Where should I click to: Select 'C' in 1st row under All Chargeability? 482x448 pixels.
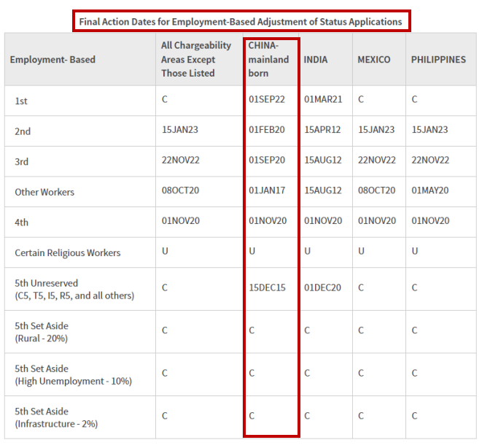click(x=165, y=99)
